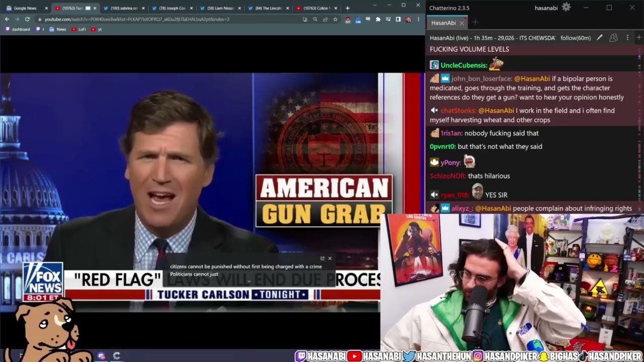
Task: Click the follow(60m) chat mode label
Action: pos(576,38)
